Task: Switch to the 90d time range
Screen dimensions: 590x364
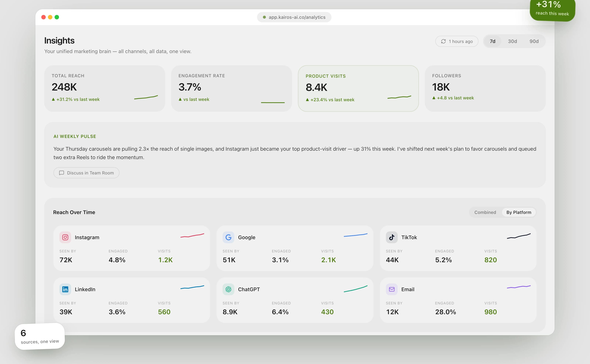Action: [x=534, y=41]
